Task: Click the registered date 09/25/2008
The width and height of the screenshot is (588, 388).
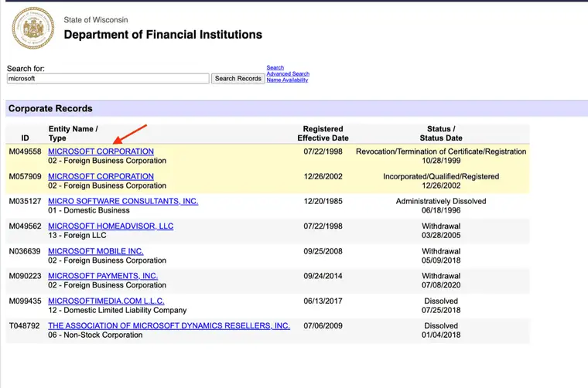Action: [x=323, y=251]
